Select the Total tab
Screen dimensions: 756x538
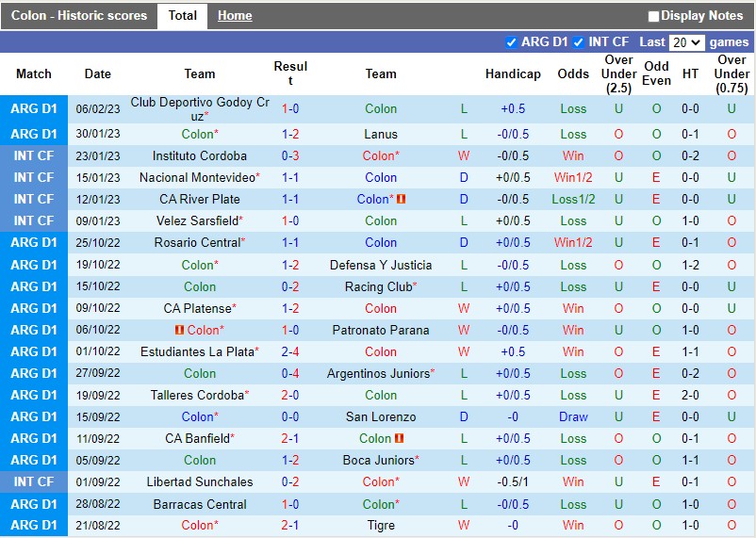[182, 16]
